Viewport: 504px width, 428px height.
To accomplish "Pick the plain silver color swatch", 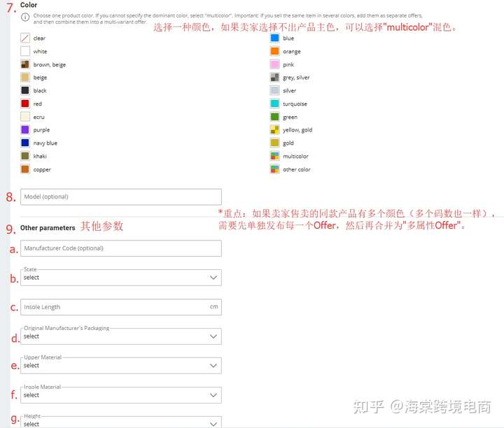I will (x=275, y=90).
